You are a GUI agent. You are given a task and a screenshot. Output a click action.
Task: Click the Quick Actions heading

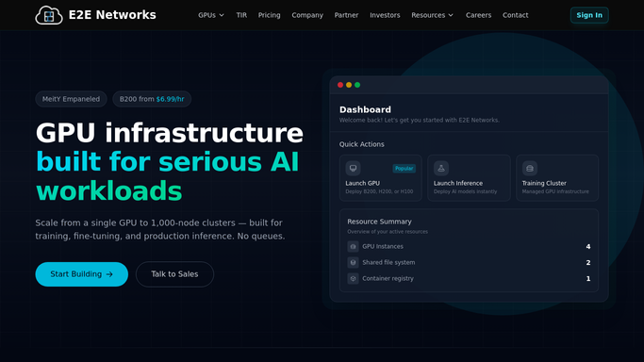[x=361, y=144]
